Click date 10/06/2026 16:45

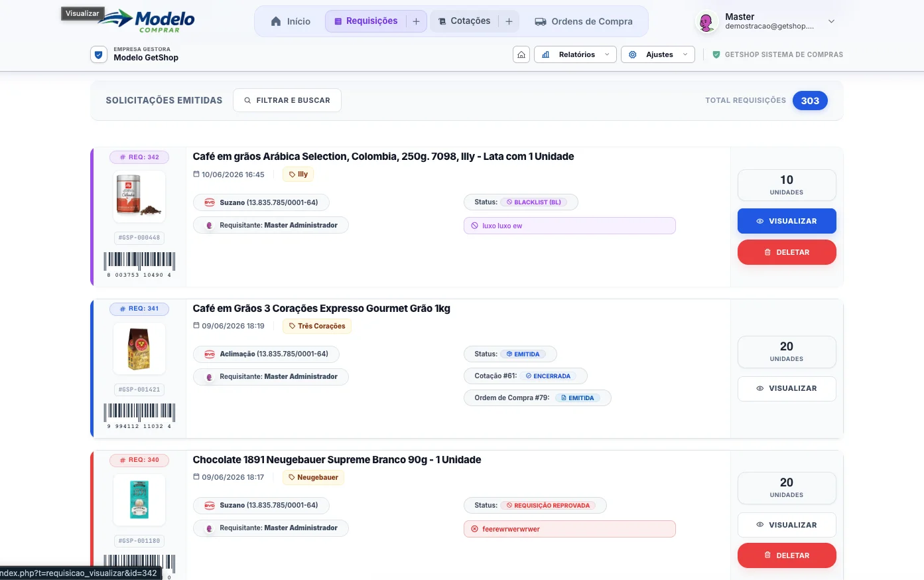pyautogui.click(x=229, y=175)
